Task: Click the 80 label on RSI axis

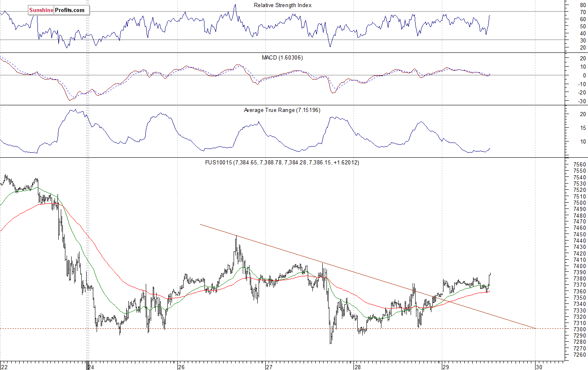Action: [x=583, y=5]
